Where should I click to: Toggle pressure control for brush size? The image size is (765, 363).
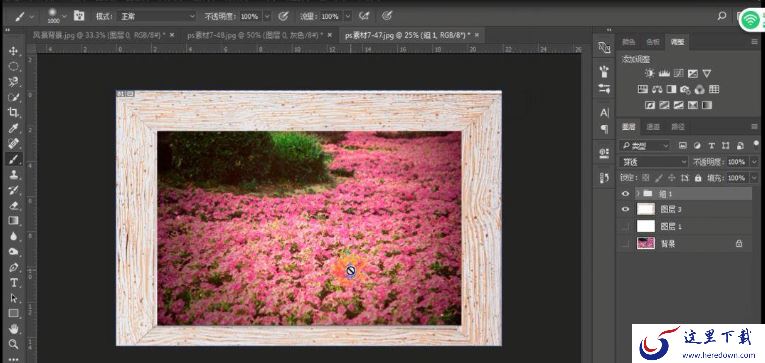pos(387,16)
